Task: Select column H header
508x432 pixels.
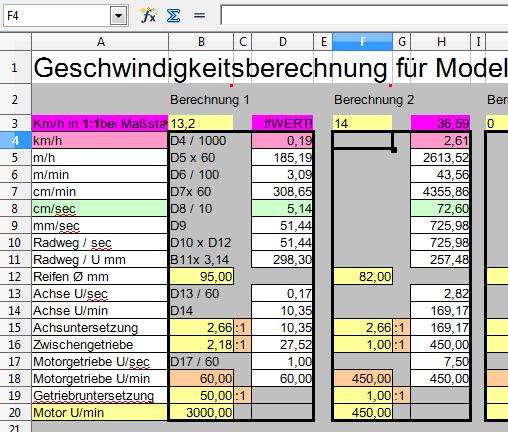Action: tap(441, 42)
